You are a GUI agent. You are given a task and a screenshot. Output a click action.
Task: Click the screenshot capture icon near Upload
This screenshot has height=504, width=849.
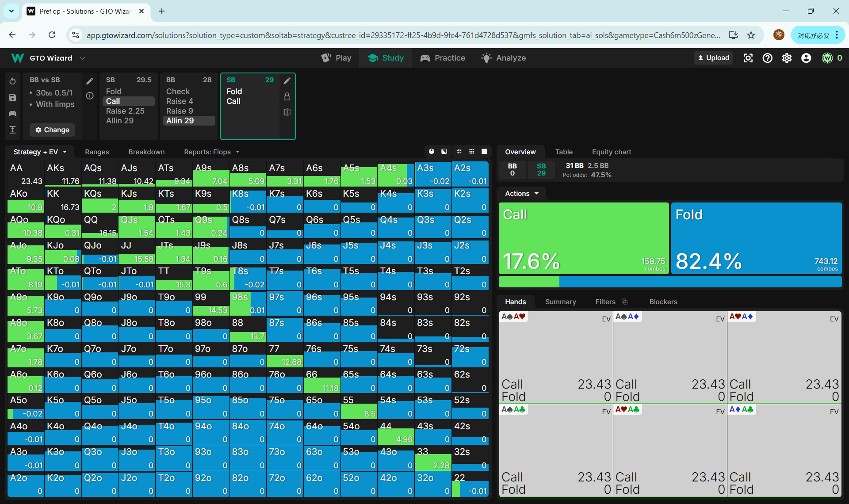coord(748,58)
